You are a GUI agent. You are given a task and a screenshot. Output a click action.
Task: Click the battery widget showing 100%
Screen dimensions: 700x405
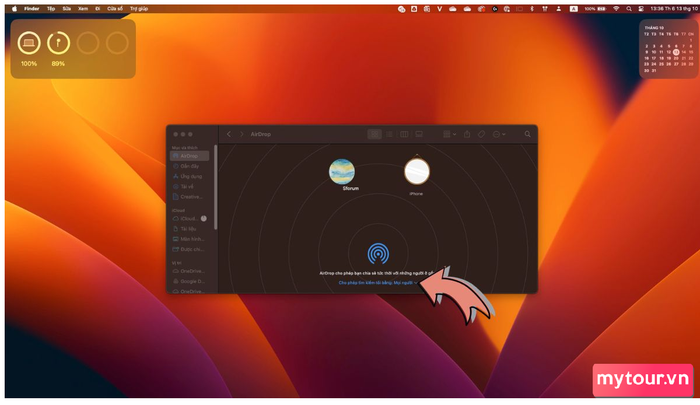tap(29, 44)
